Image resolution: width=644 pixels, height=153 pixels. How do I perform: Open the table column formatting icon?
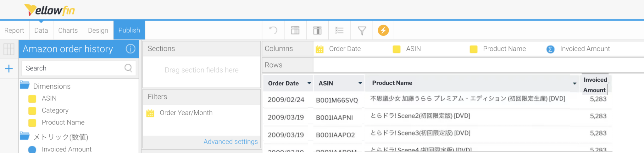coord(295,30)
